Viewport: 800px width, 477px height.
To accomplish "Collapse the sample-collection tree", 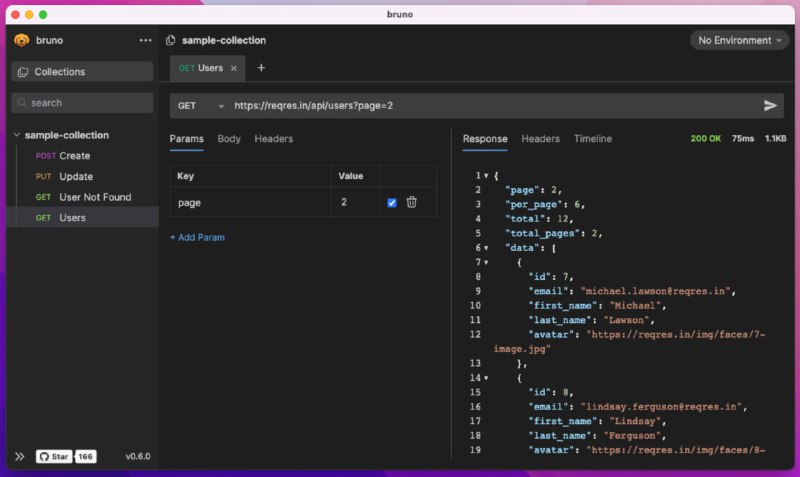I will (17, 135).
